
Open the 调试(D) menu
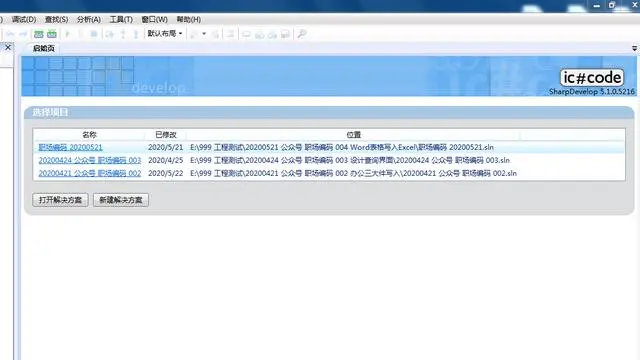(x=24, y=19)
